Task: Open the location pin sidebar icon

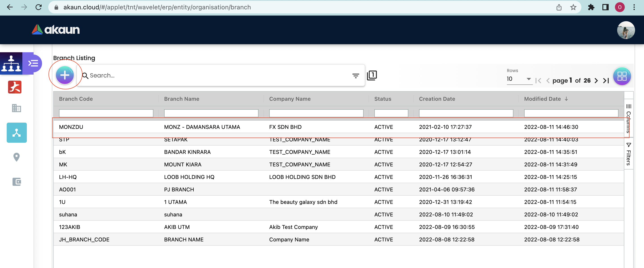Action: [17, 157]
